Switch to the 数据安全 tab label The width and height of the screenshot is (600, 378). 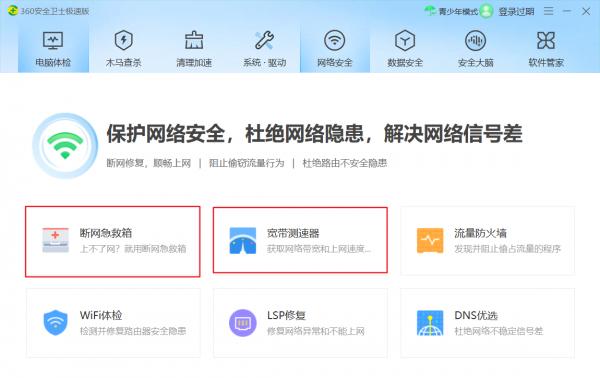[405, 62]
